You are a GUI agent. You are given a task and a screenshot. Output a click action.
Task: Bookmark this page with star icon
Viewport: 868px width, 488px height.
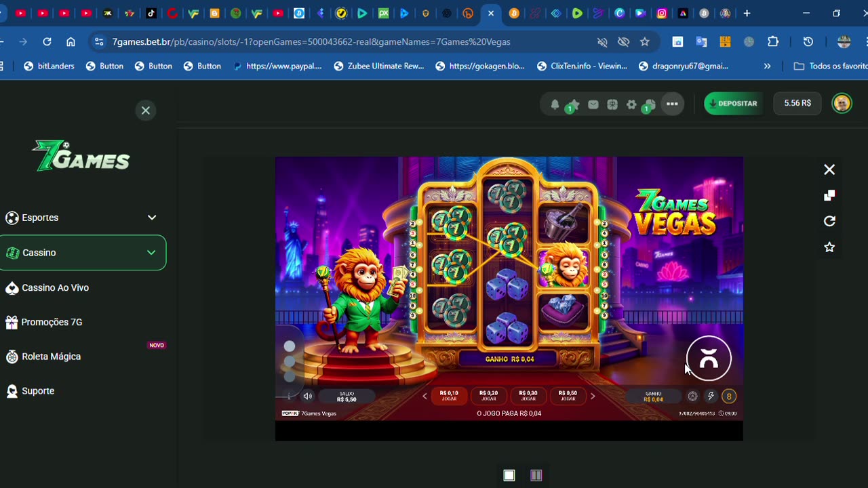pyautogui.click(x=645, y=42)
